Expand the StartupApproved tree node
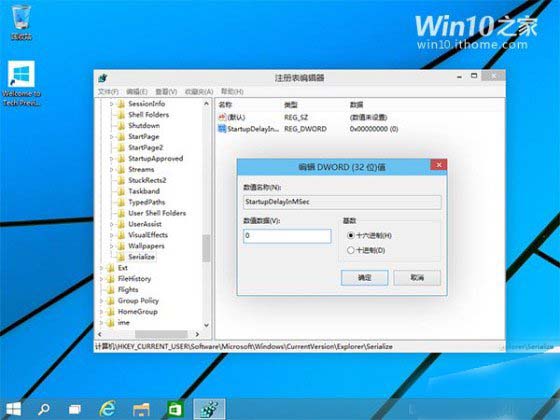 tap(111, 159)
